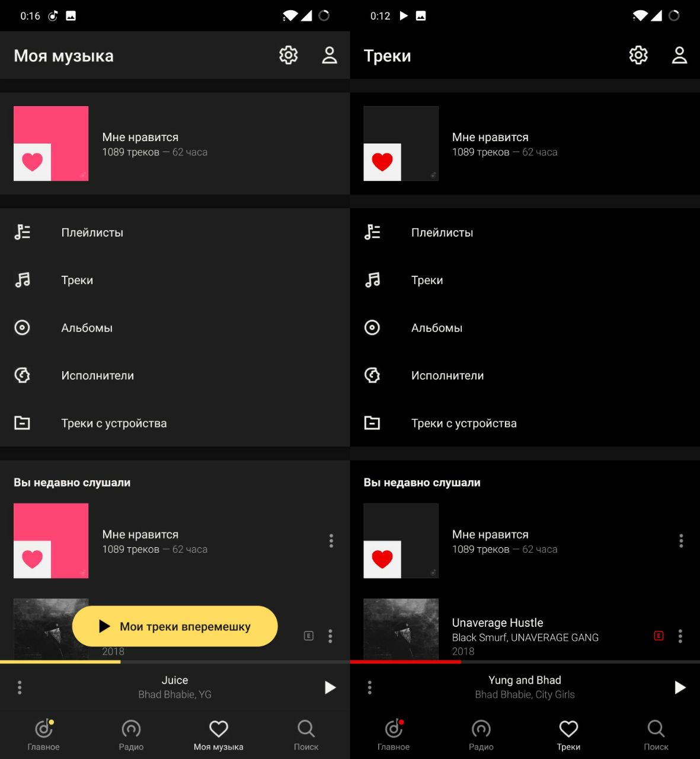
Task: Open Треки list item in right screen
Action: [525, 280]
